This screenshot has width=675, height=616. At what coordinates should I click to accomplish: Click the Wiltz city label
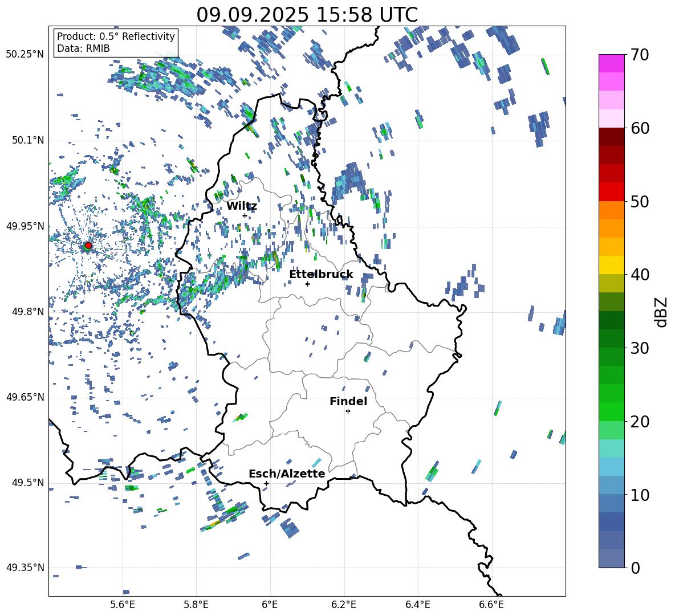click(x=242, y=206)
